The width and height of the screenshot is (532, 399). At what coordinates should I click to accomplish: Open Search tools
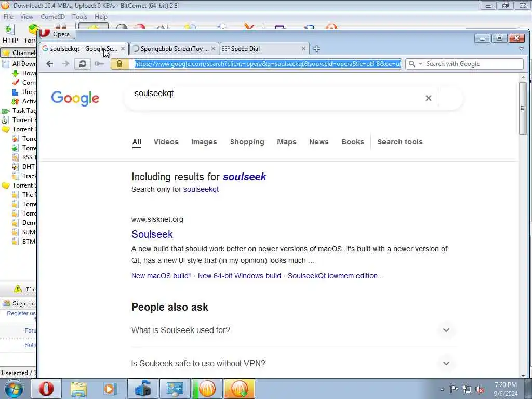pyautogui.click(x=400, y=142)
